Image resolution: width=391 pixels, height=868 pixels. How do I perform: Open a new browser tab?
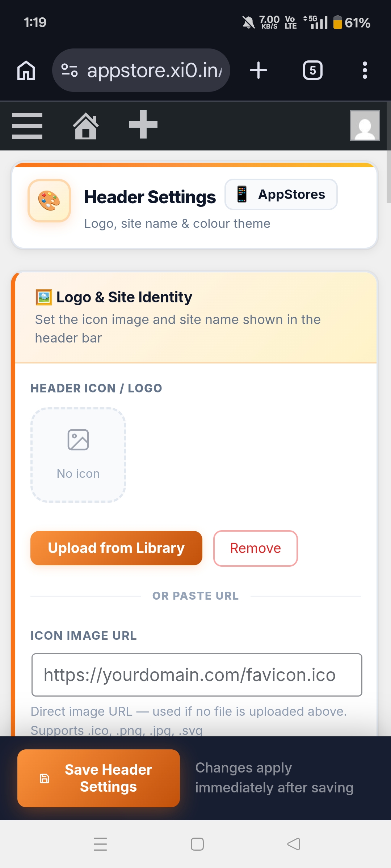258,70
